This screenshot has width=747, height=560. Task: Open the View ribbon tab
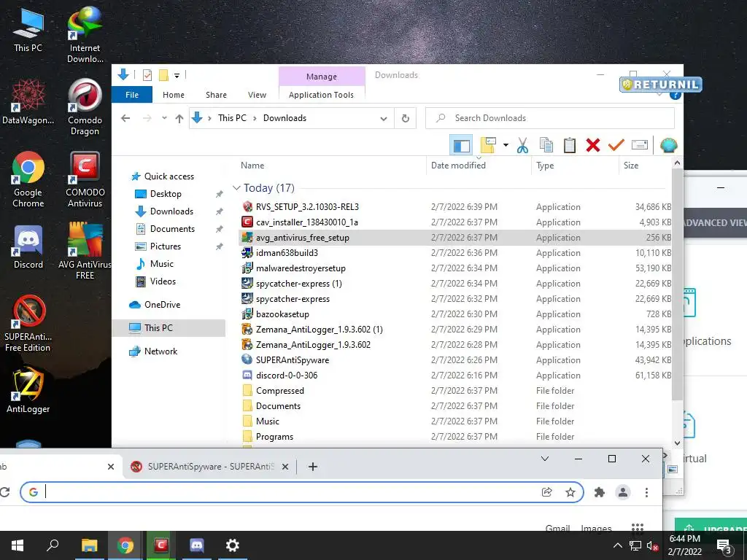point(258,95)
